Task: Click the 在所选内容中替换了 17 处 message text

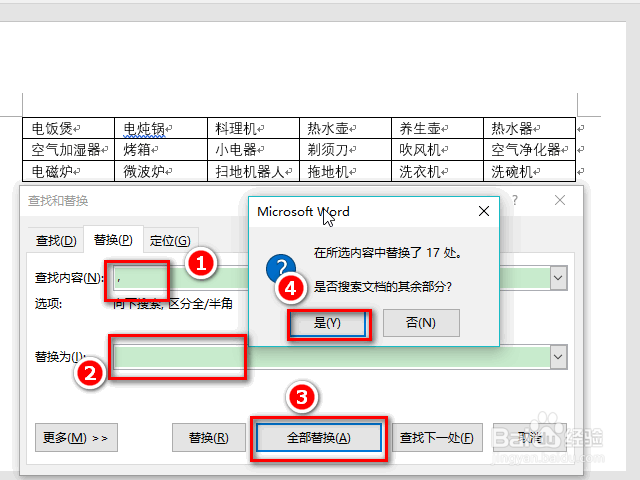Action: [x=388, y=253]
